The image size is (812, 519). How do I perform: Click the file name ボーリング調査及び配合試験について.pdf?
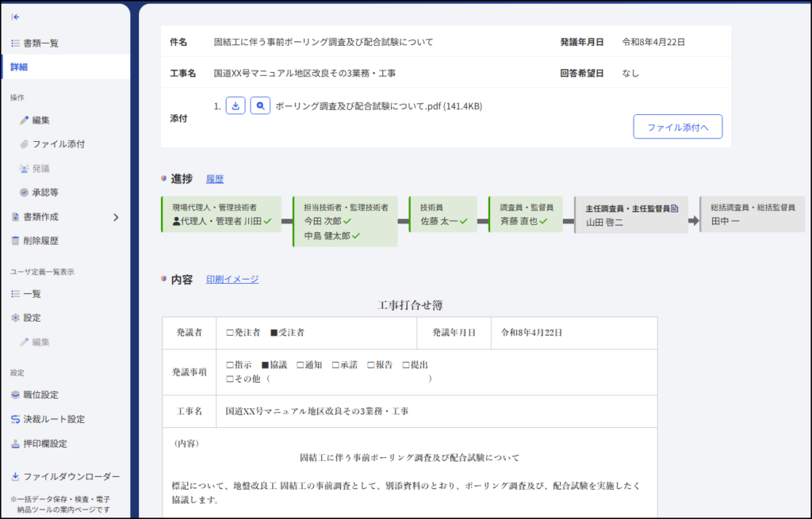pos(358,106)
